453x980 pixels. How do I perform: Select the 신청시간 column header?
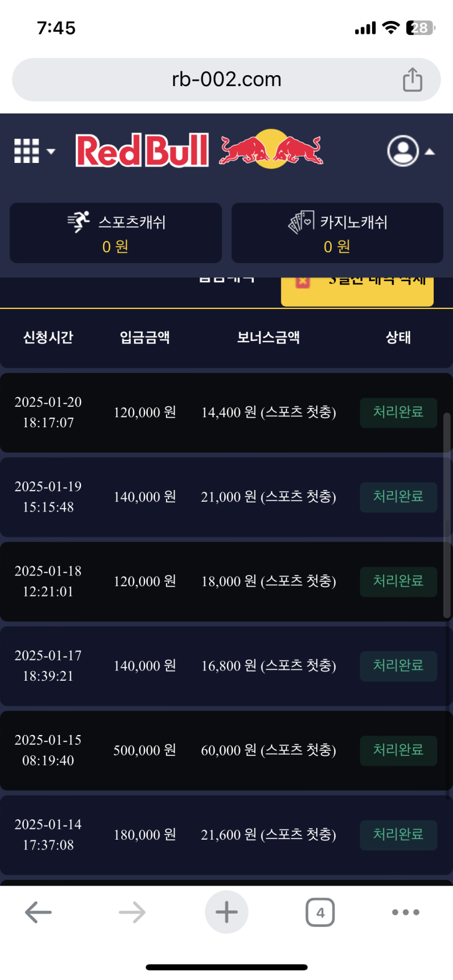pos(48,338)
